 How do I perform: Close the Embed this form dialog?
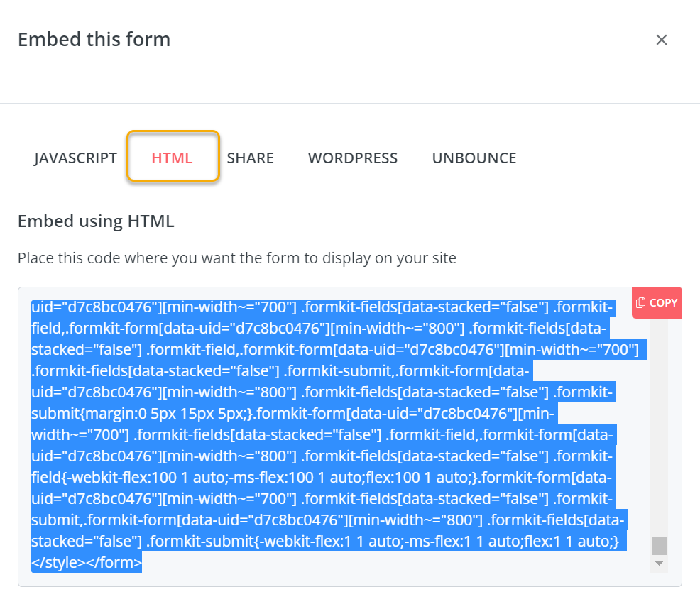pyautogui.click(x=662, y=40)
